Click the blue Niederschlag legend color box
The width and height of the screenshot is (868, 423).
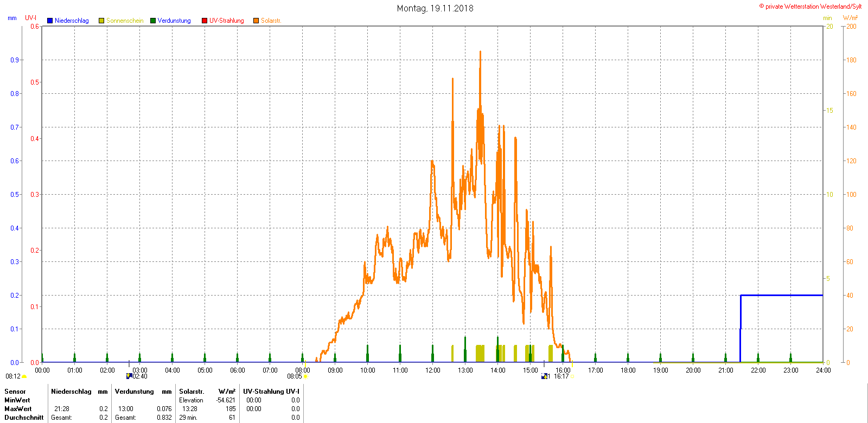50,21
